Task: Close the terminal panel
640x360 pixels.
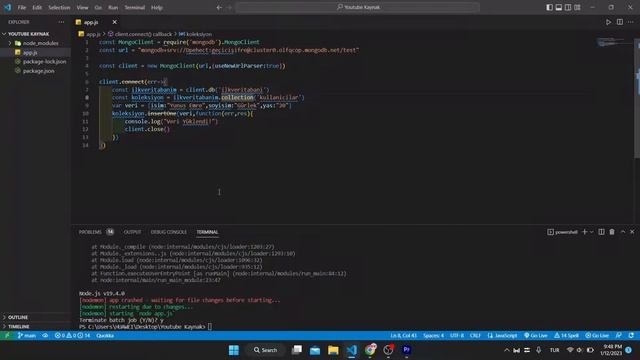Action: point(632,232)
